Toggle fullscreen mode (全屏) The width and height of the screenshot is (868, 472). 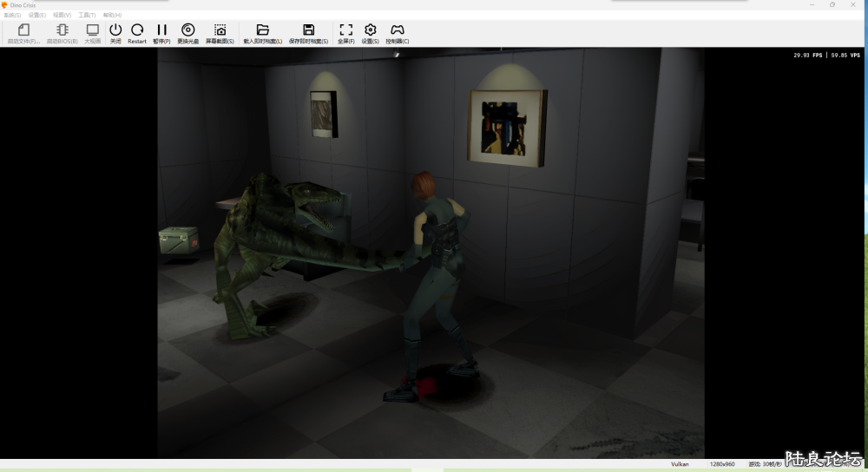345,33
